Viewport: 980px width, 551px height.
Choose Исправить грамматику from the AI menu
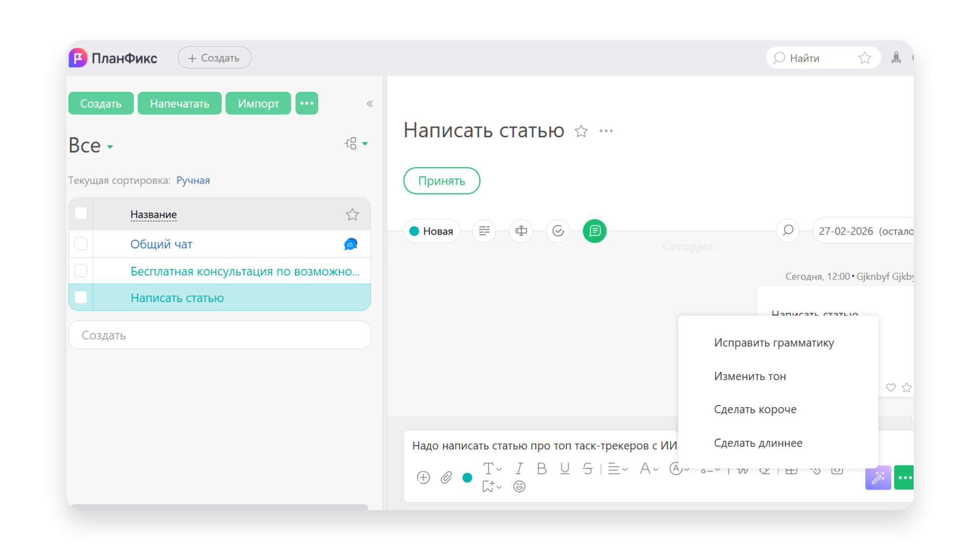[x=774, y=342]
